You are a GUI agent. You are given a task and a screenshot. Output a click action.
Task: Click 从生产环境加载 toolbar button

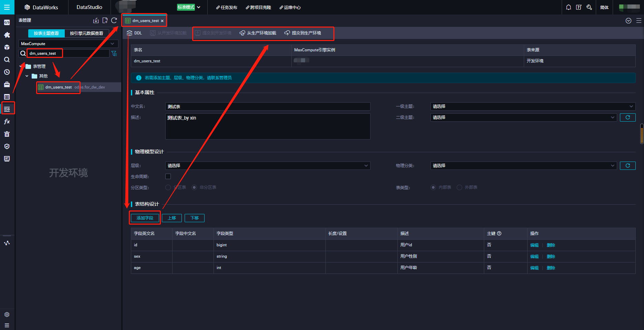point(258,33)
